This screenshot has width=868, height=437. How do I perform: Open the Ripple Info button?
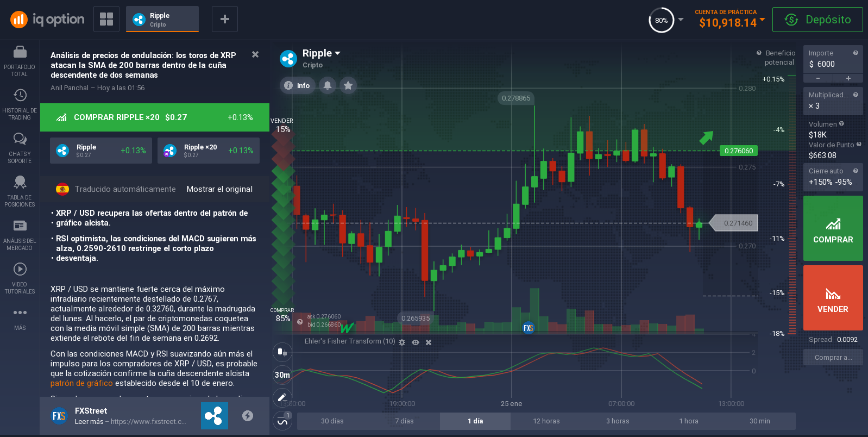(x=297, y=85)
